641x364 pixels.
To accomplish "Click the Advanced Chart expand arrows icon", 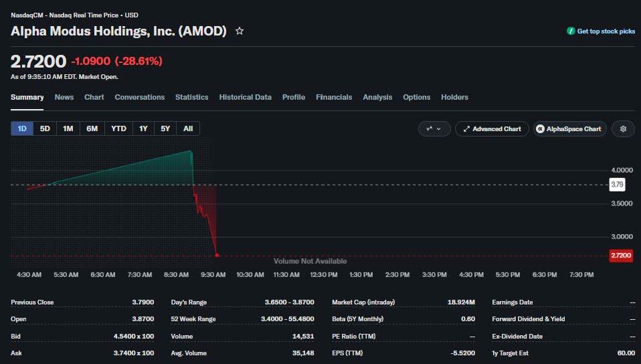I will click(466, 129).
